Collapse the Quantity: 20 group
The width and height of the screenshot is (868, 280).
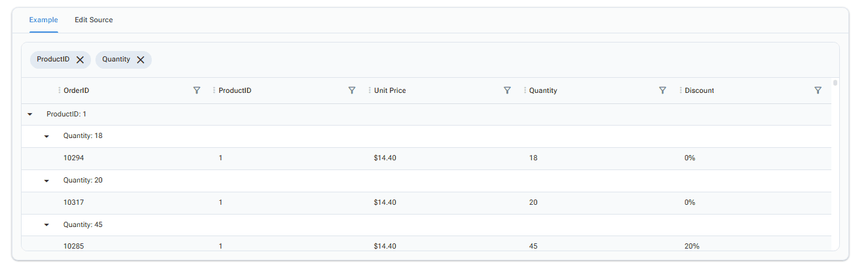click(46, 181)
